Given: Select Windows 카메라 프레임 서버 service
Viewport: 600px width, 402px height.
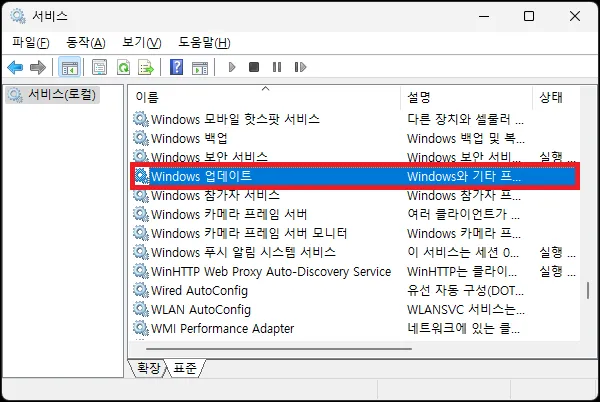Looking at the screenshot, I should [x=355, y=214].
